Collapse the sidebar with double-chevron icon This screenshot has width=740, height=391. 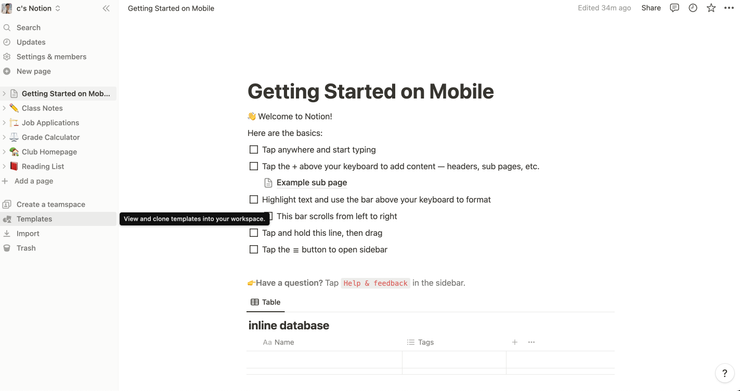[106, 8]
